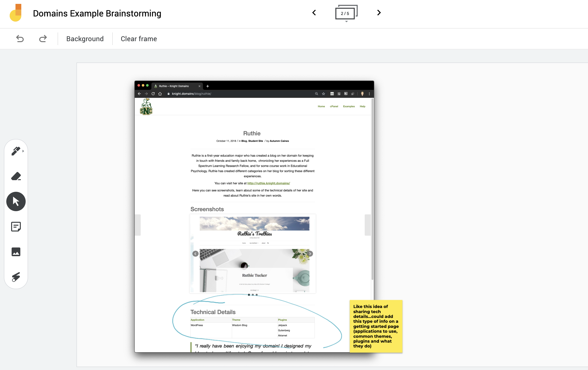588x370 pixels.
Task: Choose the Laser pointer tool
Action: [16, 277]
